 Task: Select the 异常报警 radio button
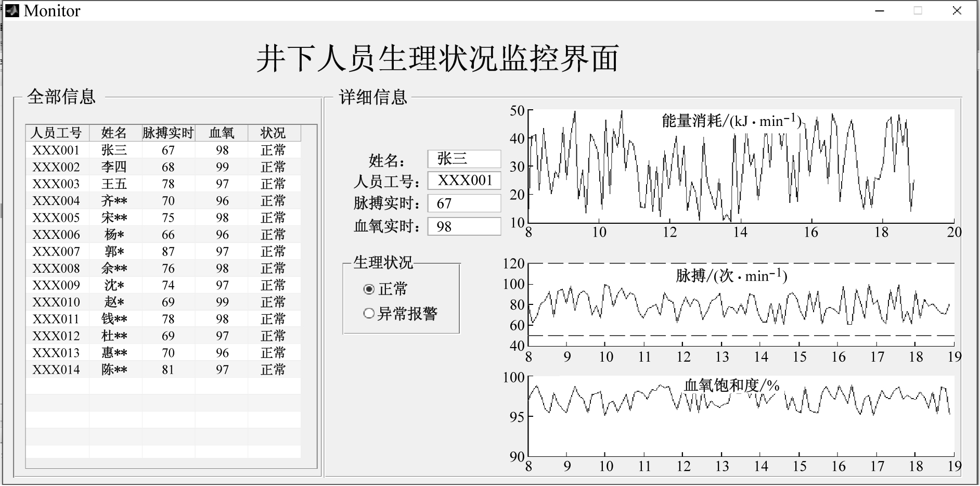coord(369,313)
